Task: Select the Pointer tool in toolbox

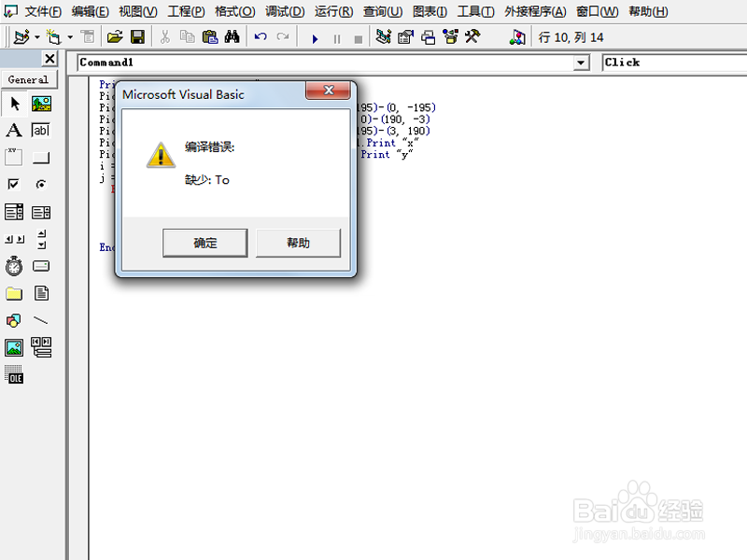Action: [15, 104]
